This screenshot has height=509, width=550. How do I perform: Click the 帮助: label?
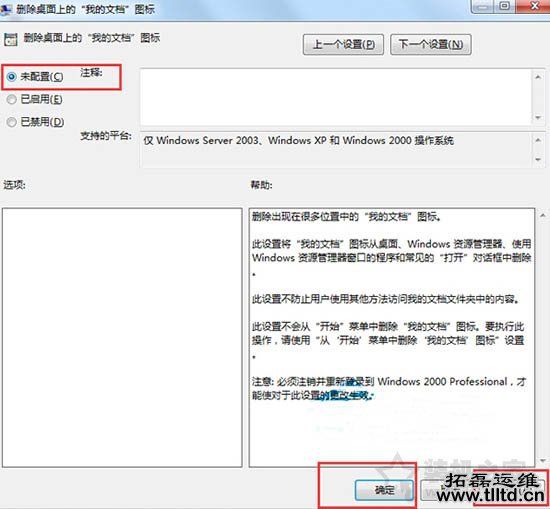tap(261, 185)
